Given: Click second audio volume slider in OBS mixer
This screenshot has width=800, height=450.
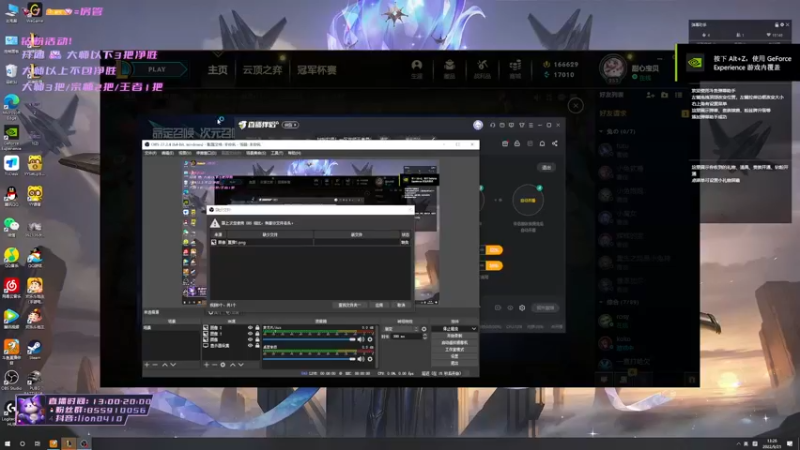Looking at the screenshot, I should tap(309, 359).
